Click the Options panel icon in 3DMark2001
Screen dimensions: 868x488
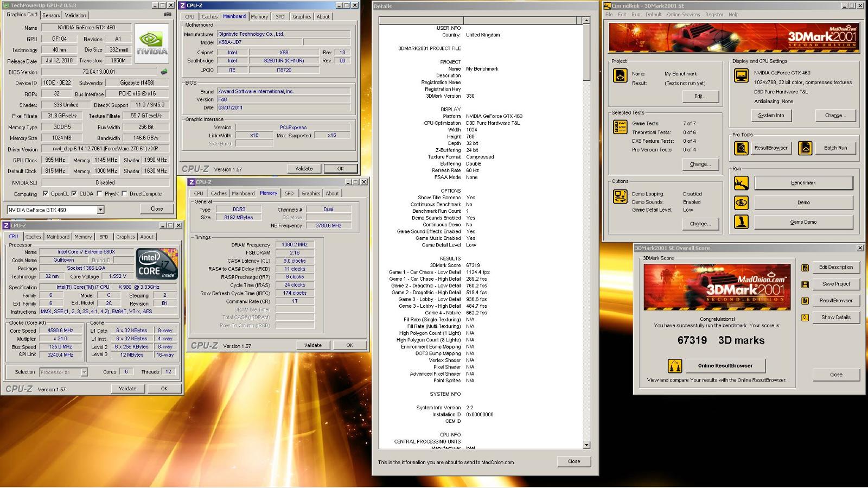tap(620, 196)
